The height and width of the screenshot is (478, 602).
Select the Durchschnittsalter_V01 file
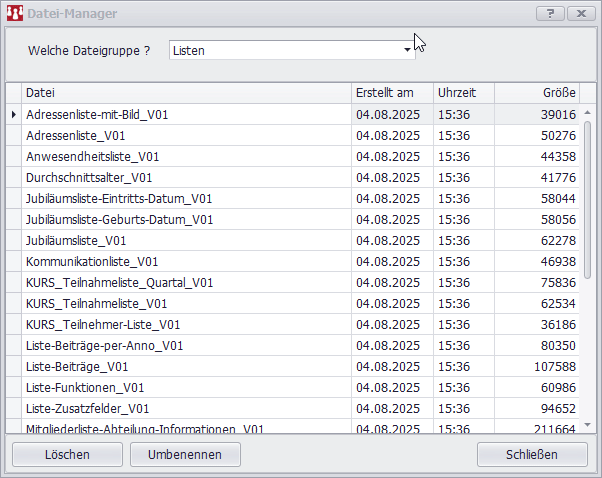[89, 177]
